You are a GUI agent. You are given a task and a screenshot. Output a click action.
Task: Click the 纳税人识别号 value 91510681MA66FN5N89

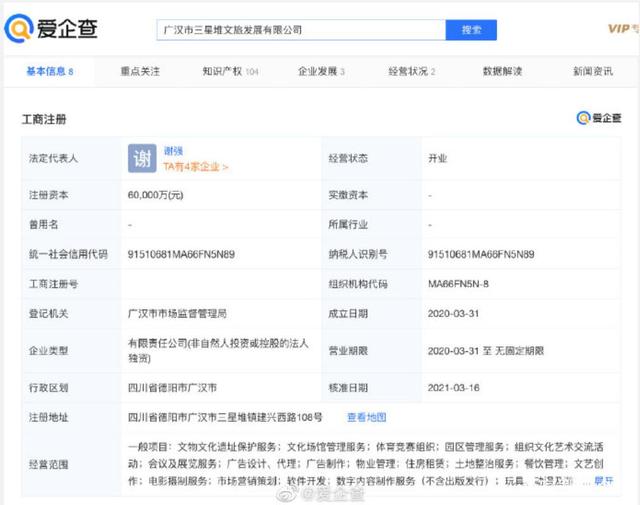(481, 254)
